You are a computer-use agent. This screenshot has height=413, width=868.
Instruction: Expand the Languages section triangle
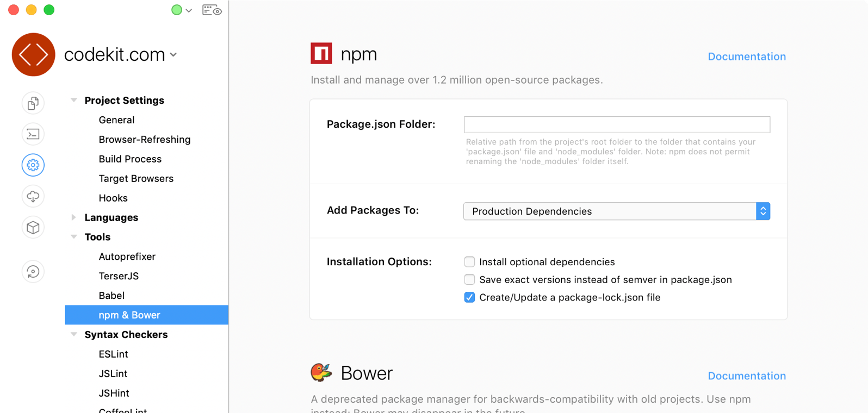point(74,217)
